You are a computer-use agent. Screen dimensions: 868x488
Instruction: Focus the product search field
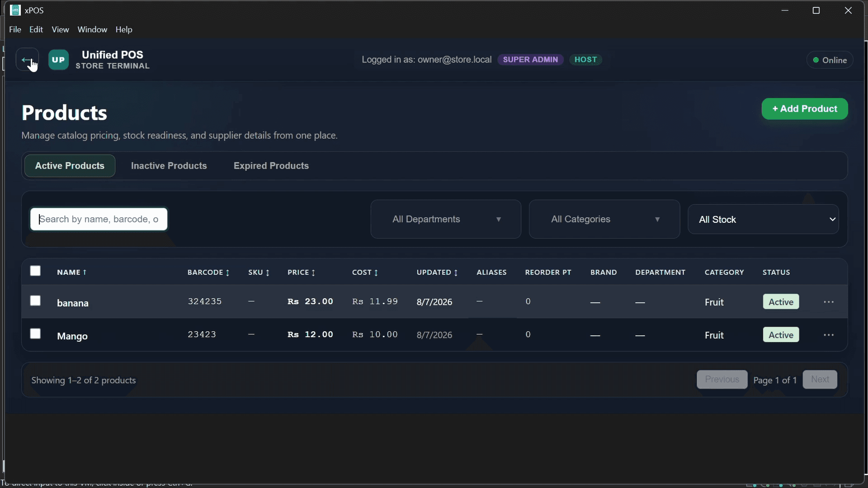[99, 219]
